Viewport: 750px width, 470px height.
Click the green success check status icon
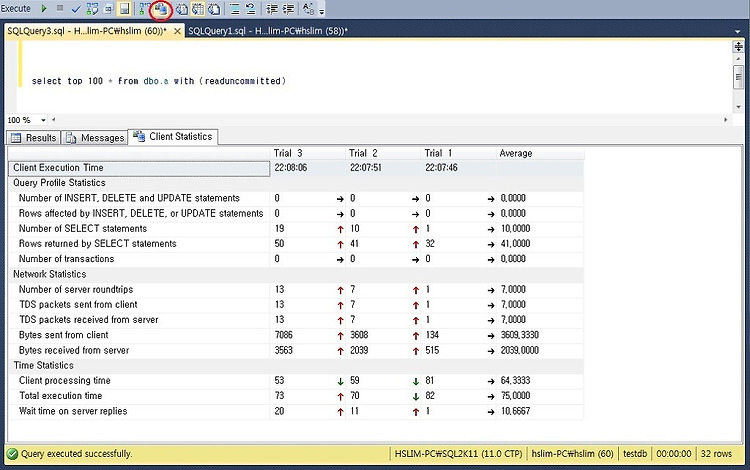point(13,454)
